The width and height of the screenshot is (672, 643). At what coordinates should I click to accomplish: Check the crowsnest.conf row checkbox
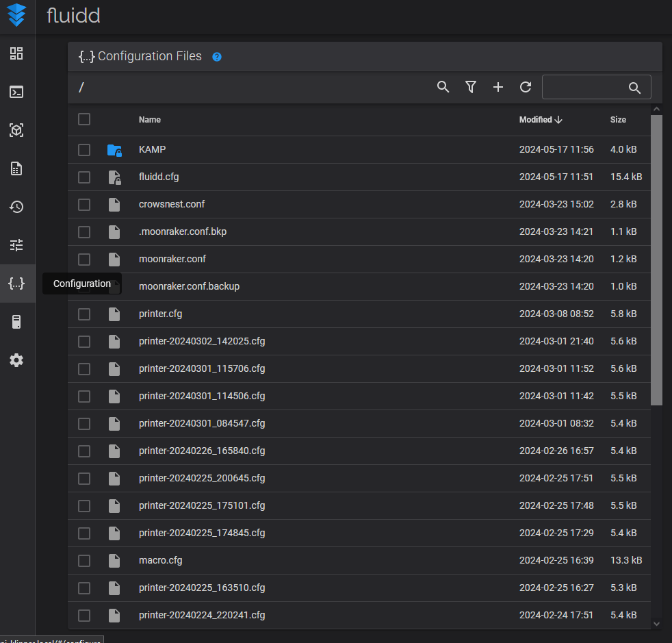(x=84, y=205)
